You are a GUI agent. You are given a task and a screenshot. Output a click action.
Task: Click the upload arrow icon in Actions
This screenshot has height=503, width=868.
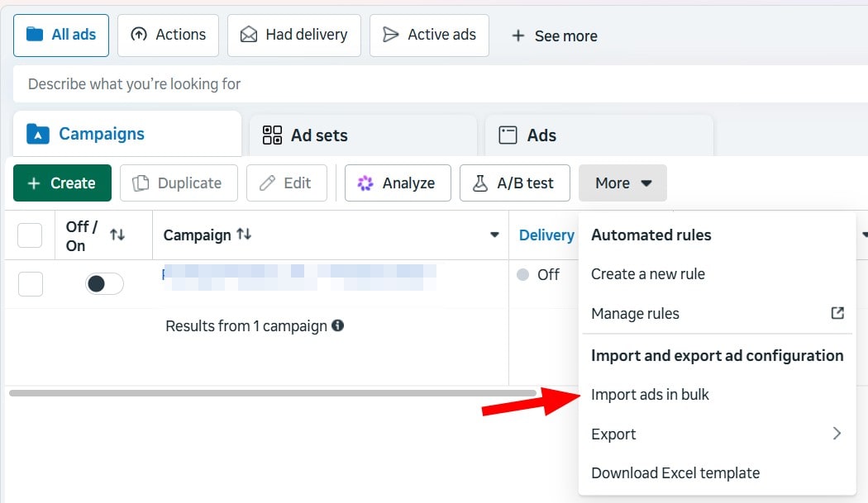pos(139,35)
